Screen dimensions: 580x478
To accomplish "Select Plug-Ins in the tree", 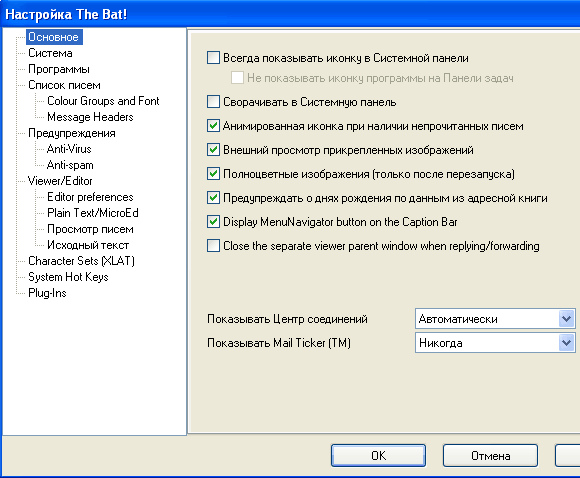I will point(47,293).
